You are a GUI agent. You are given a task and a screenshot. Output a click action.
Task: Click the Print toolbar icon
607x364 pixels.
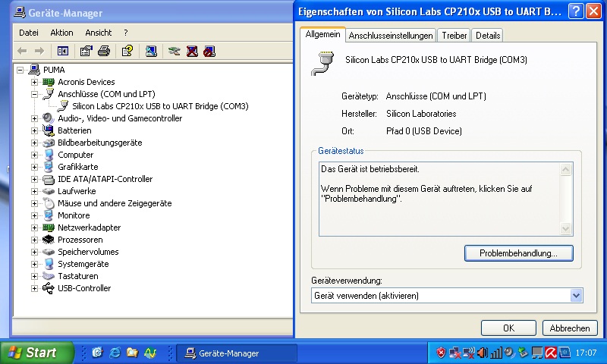coord(104,51)
